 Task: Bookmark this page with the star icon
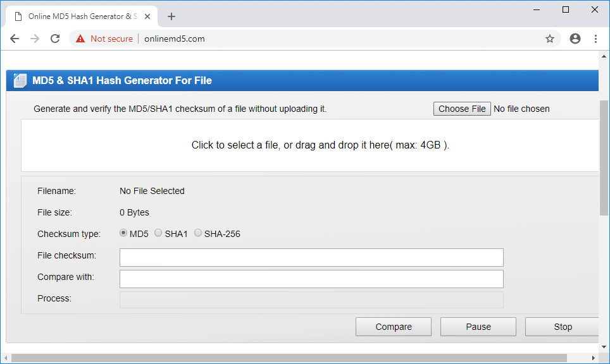550,39
